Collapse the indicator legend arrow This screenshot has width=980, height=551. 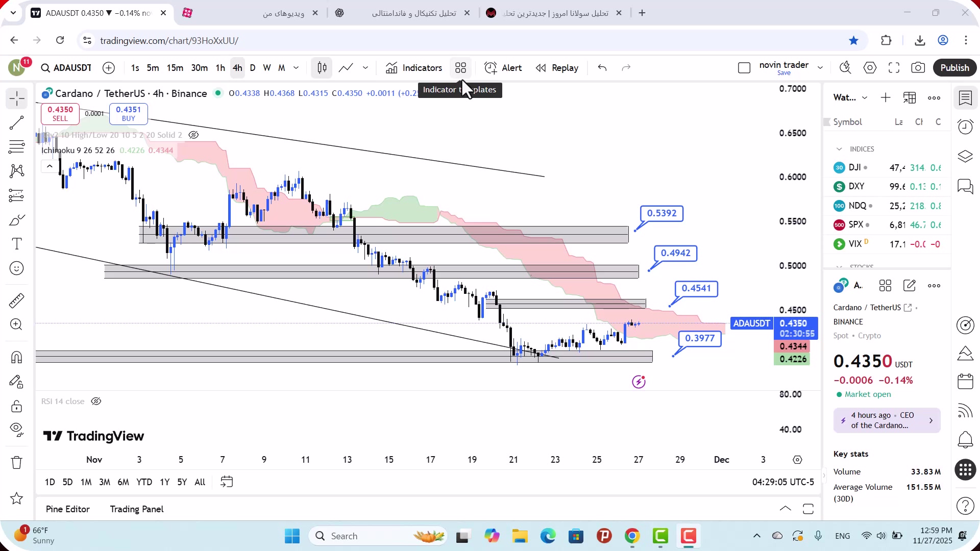tap(50, 166)
